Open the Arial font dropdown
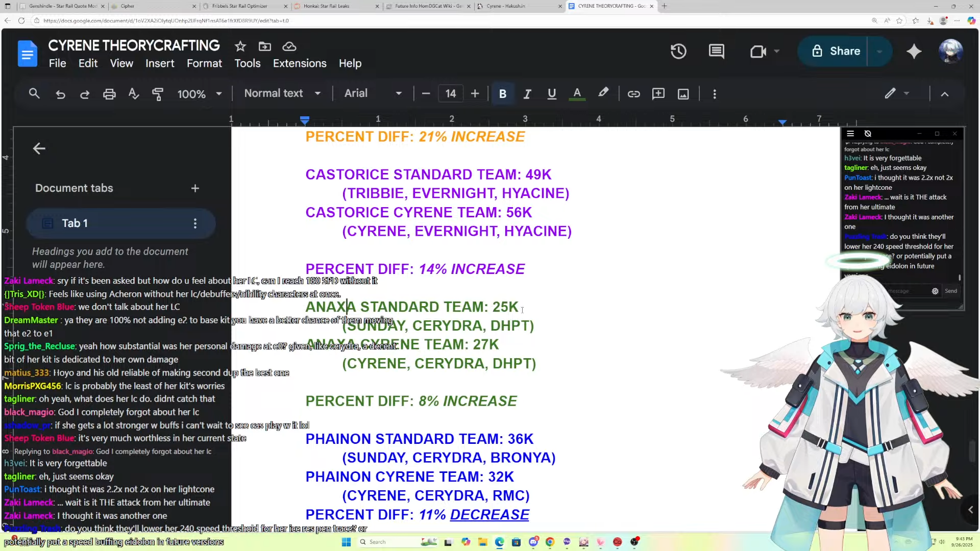Image resolution: width=980 pixels, height=551 pixels. pyautogui.click(x=373, y=93)
